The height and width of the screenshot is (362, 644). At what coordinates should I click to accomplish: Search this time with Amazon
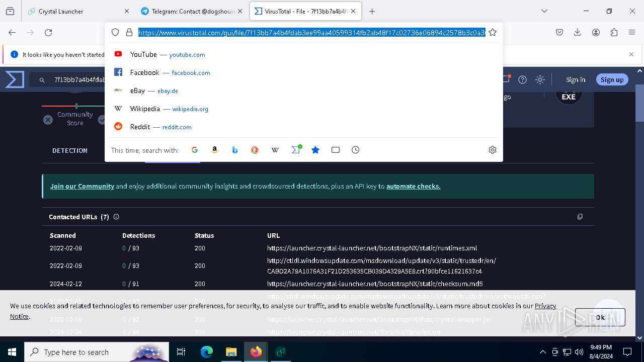pyautogui.click(x=215, y=150)
